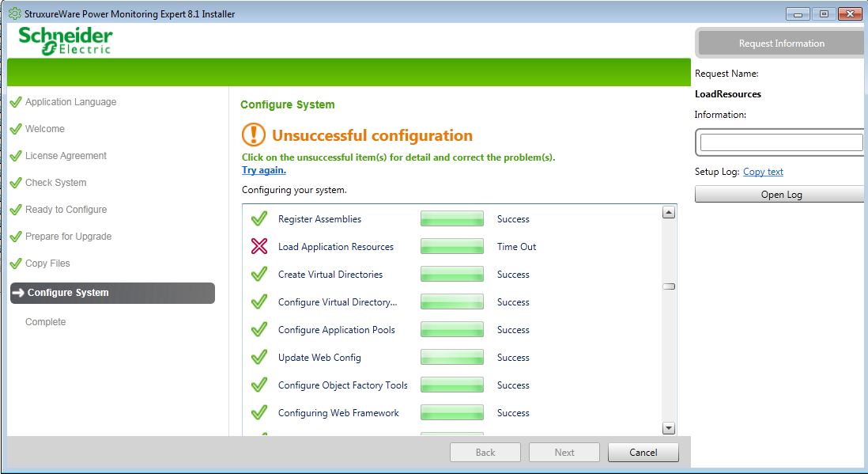
Task: Select the Application Language step
Action: [x=70, y=102]
